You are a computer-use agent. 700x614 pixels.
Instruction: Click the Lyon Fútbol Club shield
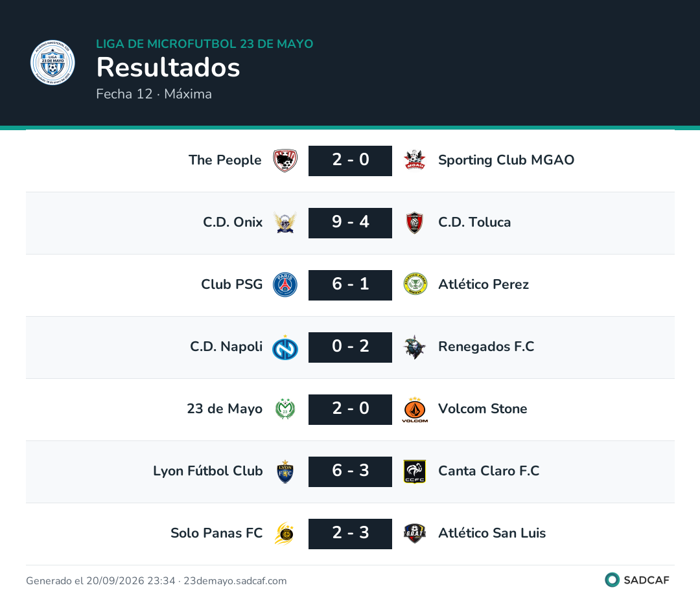[285, 472]
